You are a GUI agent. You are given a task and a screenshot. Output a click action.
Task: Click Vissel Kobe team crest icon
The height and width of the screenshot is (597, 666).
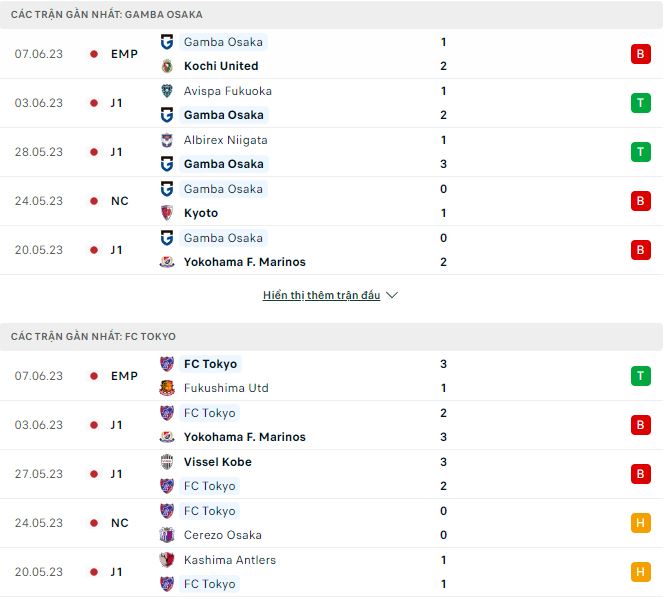[167, 462]
